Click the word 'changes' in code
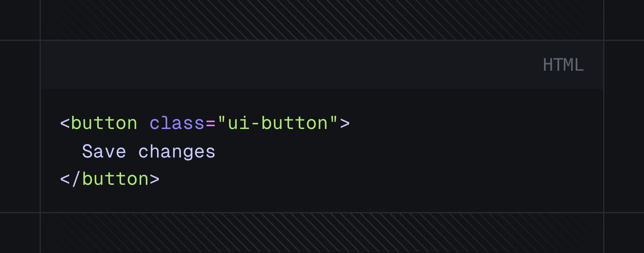 point(177,152)
